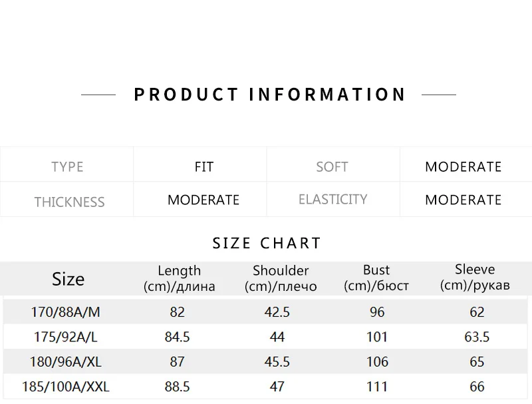Click the FIT value cell
The height and width of the screenshot is (404, 532).
click(203, 166)
